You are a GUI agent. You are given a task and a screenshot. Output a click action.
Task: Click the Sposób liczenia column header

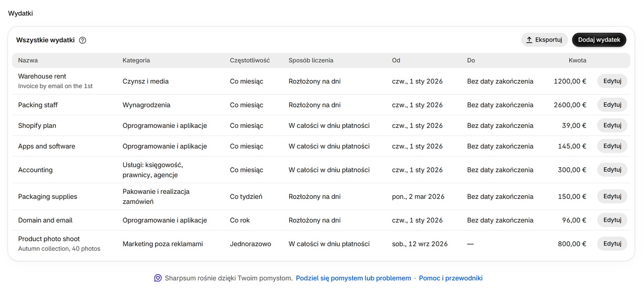click(x=311, y=60)
